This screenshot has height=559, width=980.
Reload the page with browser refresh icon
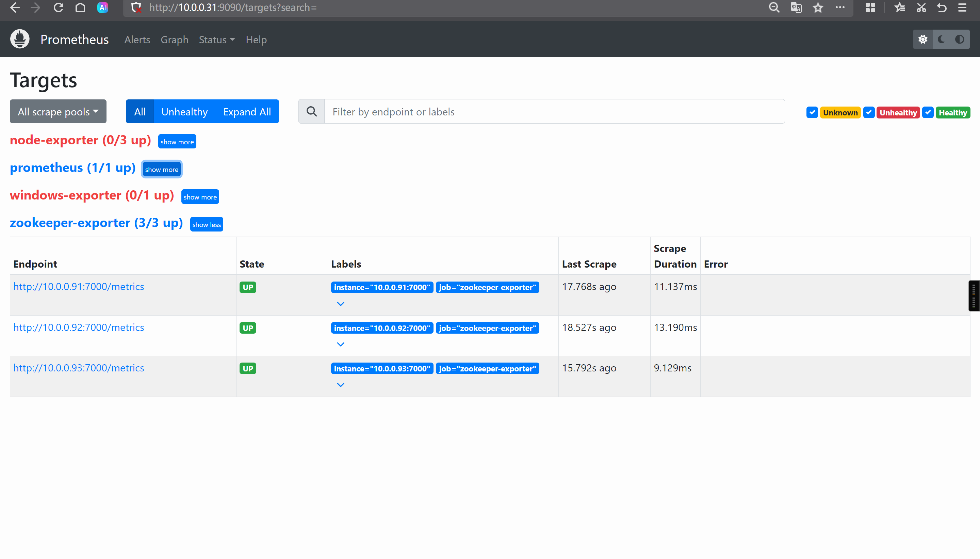pyautogui.click(x=58, y=8)
